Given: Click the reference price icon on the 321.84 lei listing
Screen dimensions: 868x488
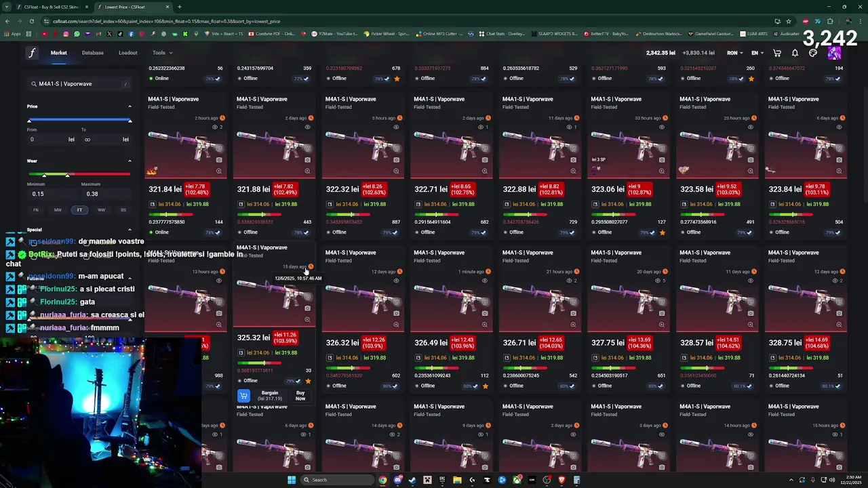Looking at the screenshot, I should point(153,204).
